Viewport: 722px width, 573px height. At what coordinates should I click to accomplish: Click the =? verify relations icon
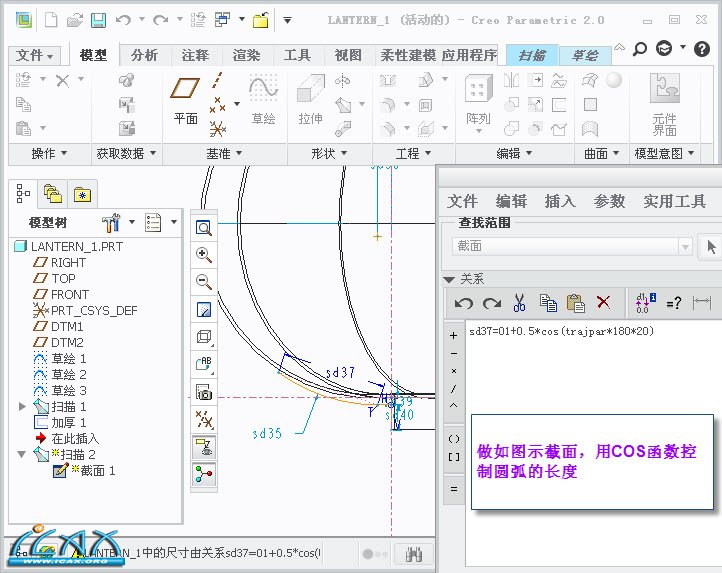[x=673, y=302]
